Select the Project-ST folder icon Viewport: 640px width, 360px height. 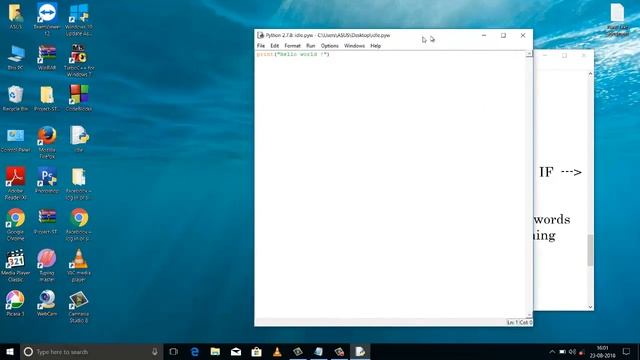coord(47,98)
